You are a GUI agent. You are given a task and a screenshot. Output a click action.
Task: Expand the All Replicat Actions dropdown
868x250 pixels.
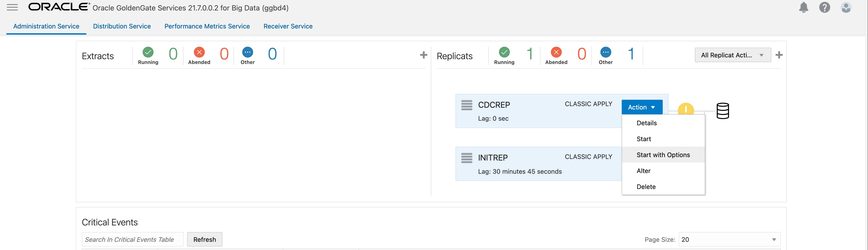tap(732, 55)
